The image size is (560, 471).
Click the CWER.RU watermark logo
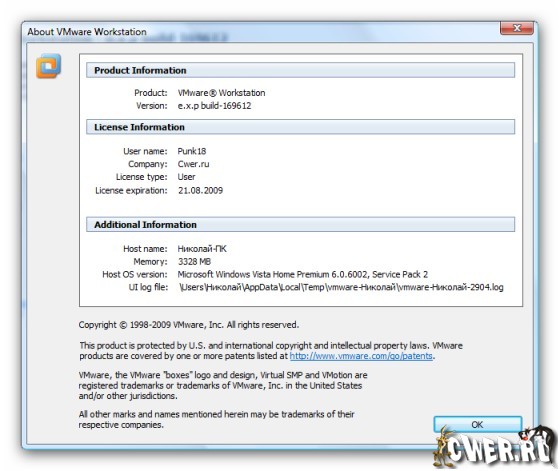(x=495, y=447)
